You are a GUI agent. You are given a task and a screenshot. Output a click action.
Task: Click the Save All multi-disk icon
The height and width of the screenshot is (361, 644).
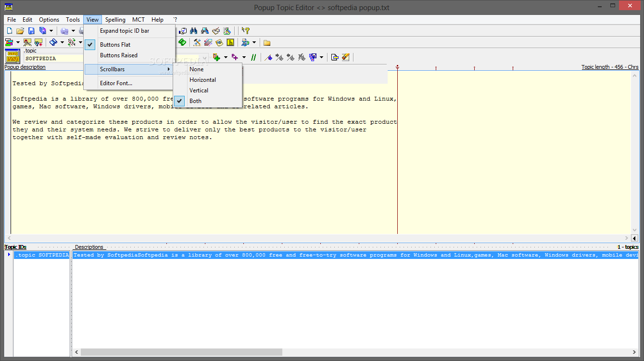42,31
